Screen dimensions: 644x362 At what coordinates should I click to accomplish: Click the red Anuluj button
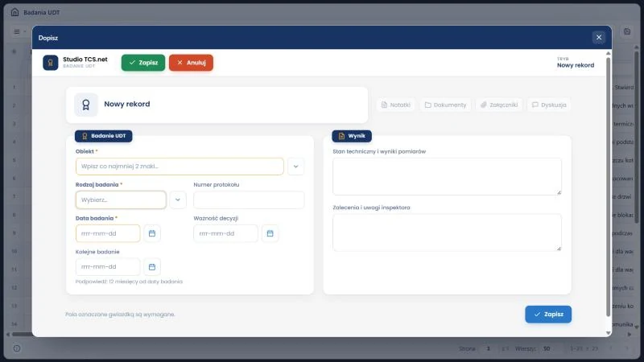(x=191, y=63)
